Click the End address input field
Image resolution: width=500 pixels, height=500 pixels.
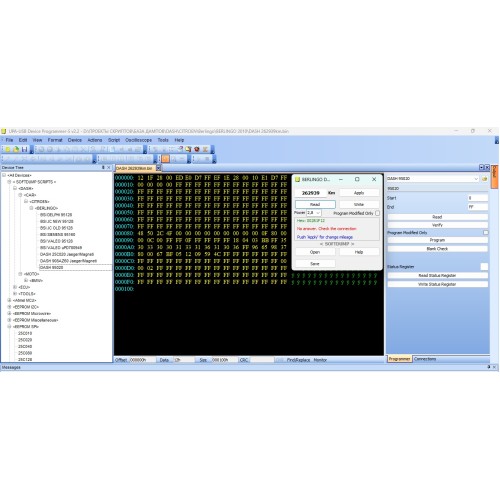478,207
